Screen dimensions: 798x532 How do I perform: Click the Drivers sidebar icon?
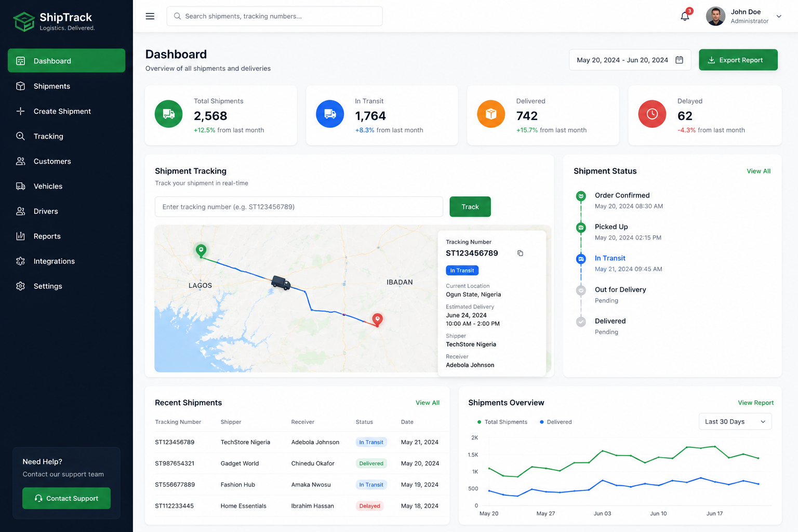coord(20,211)
